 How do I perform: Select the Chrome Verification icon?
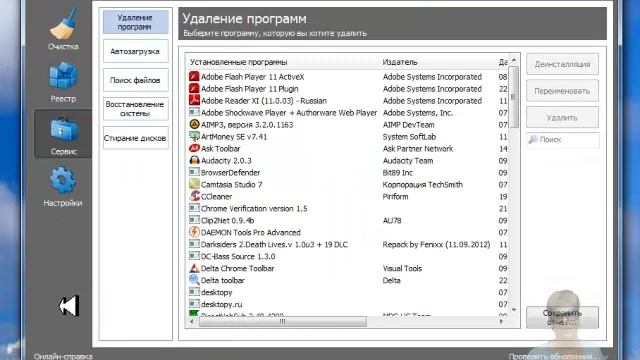coord(194,208)
